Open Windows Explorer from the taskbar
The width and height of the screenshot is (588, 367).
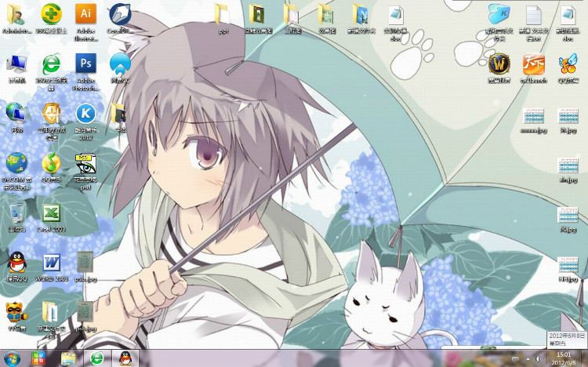(x=68, y=358)
